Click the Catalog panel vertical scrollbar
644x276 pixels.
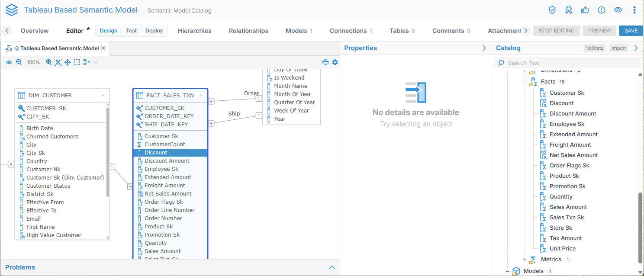pos(640,225)
